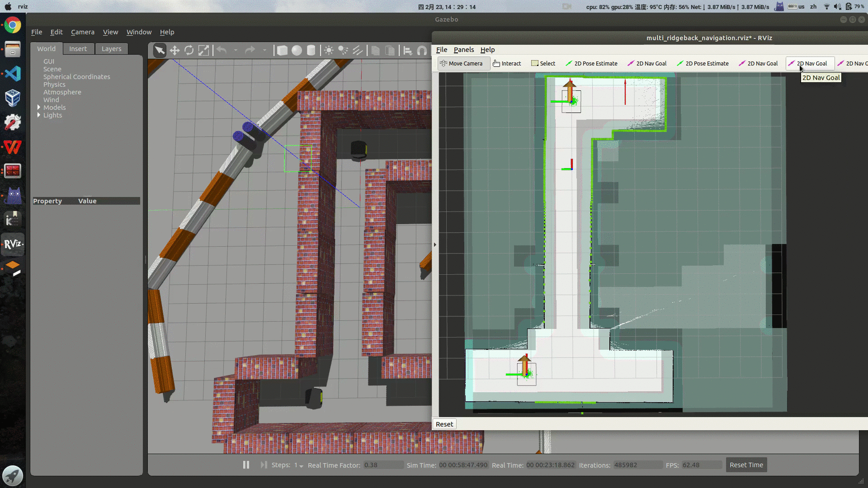Insert a sphere shape
This screenshot has width=868, height=488.
click(297, 50)
